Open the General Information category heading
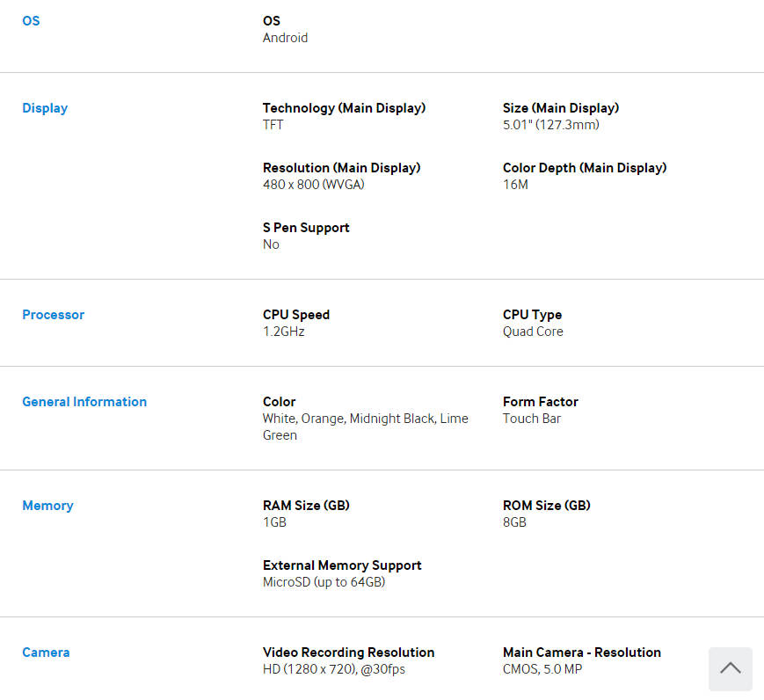 coord(84,402)
